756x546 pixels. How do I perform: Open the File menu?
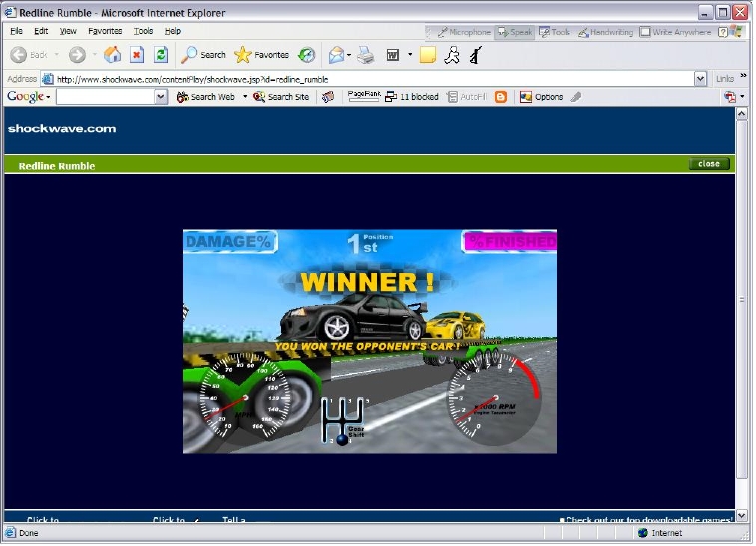pyautogui.click(x=16, y=31)
